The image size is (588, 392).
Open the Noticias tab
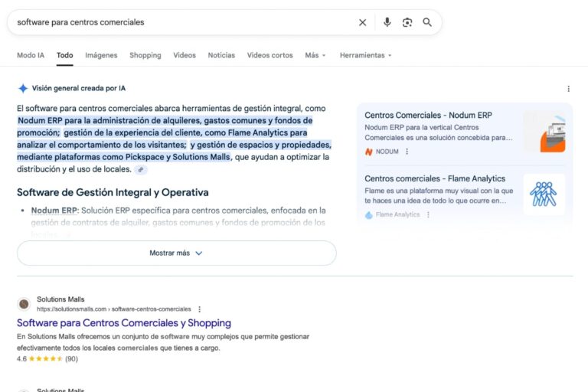point(221,55)
